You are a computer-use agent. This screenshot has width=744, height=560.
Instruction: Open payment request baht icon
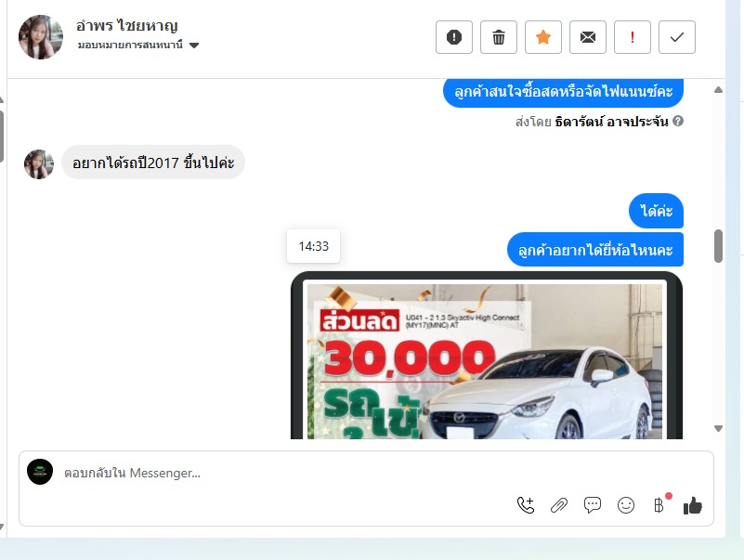[x=659, y=504]
